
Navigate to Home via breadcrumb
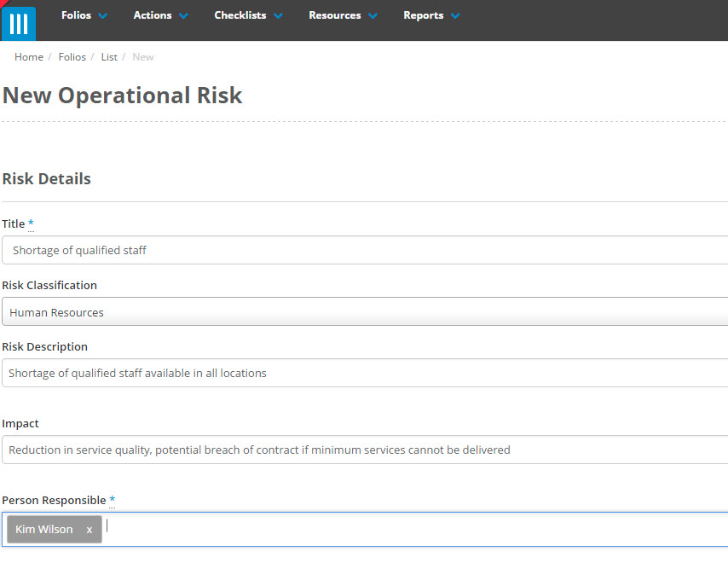coord(28,56)
